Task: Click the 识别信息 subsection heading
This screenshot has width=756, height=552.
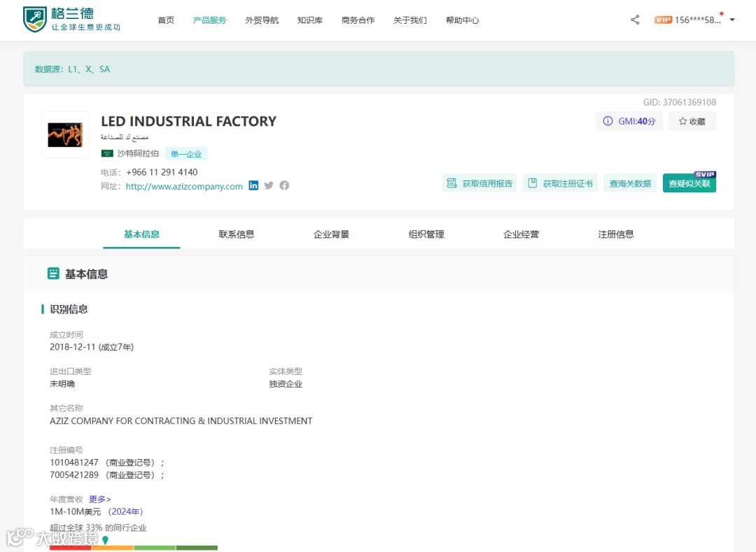Action: 69,309
